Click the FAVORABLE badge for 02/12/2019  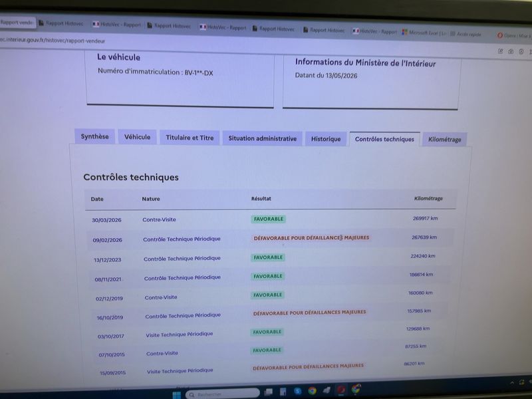[267, 295]
